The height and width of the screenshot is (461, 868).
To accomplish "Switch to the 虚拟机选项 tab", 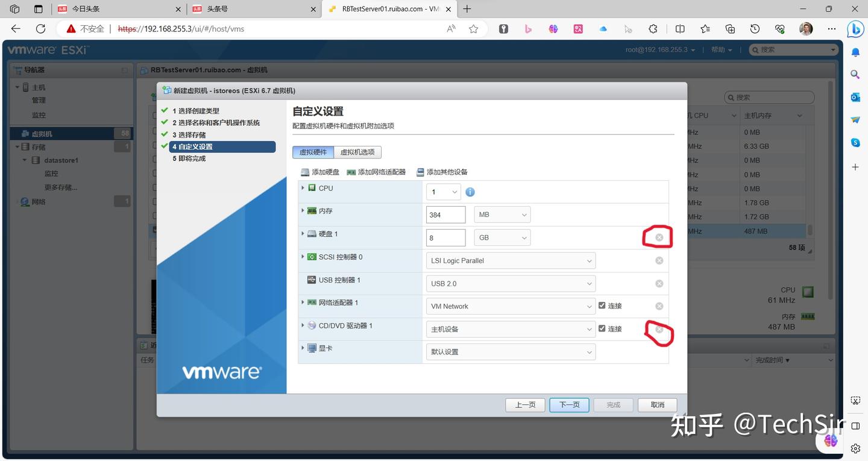I will (357, 152).
